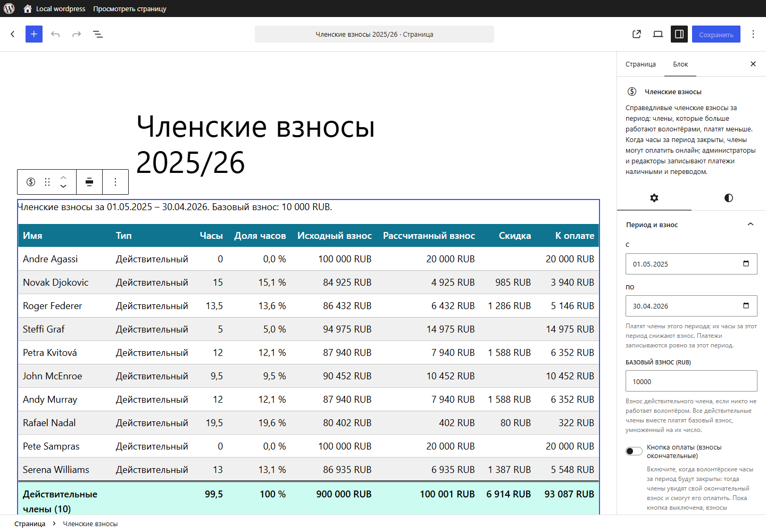Open the document overview list view

coord(98,34)
